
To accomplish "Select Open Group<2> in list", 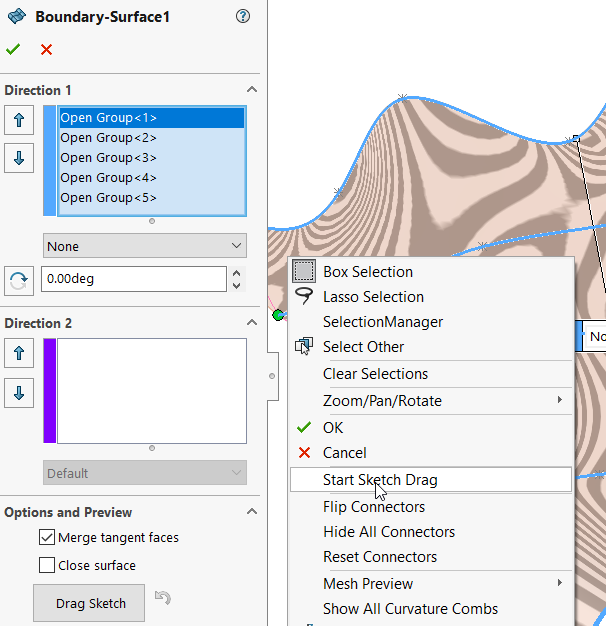I will [152, 138].
